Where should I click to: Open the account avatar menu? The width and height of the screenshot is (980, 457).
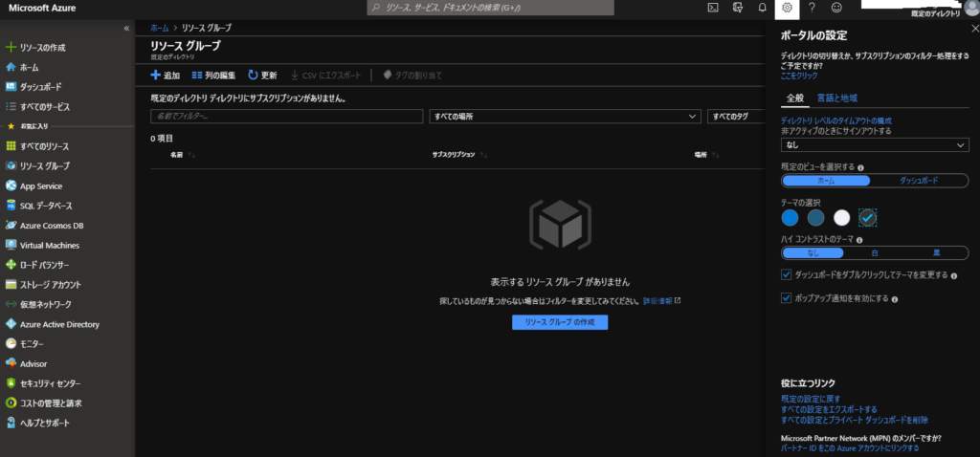point(971,7)
